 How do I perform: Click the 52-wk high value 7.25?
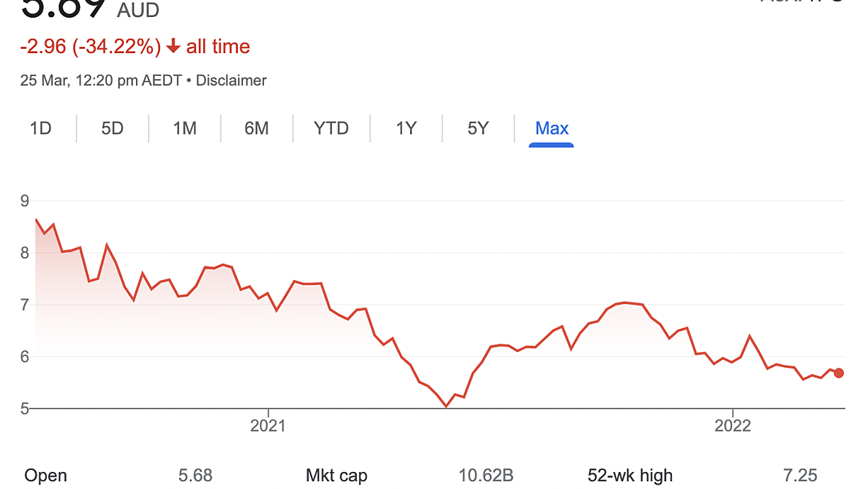point(801,476)
